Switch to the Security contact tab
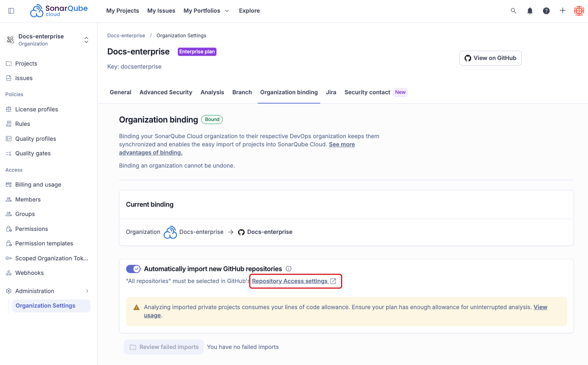588x365 pixels. (x=367, y=92)
